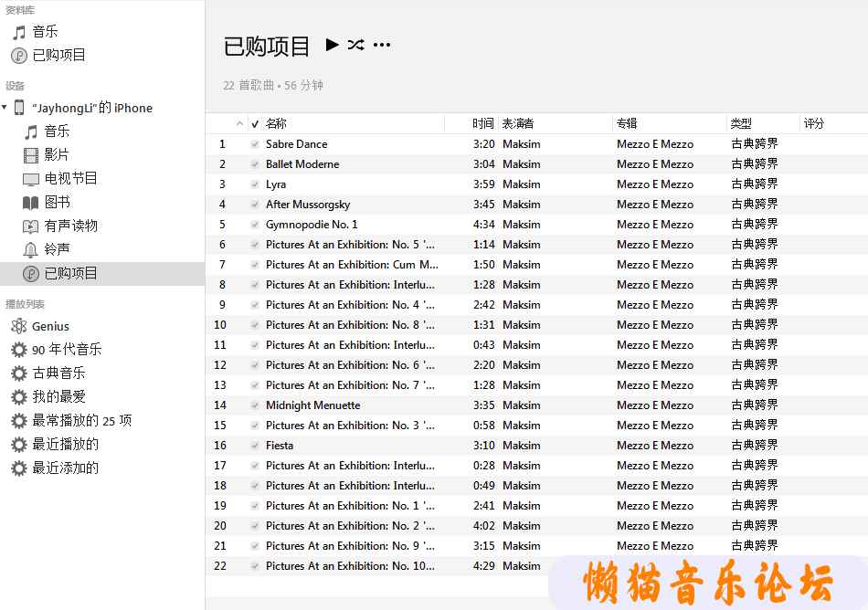The image size is (868, 610).
Task: Click the checkmark column header
Action: (255, 124)
